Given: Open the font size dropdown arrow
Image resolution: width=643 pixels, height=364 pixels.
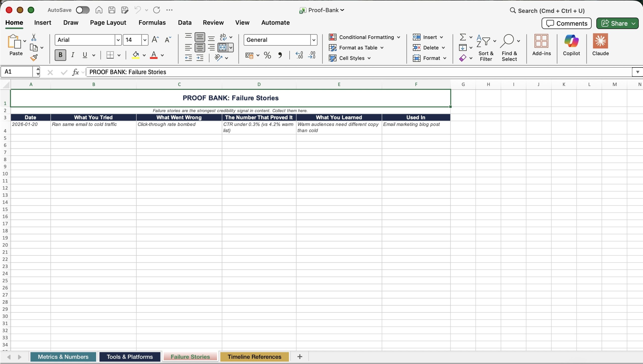Looking at the screenshot, I should [x=145, y=40].
